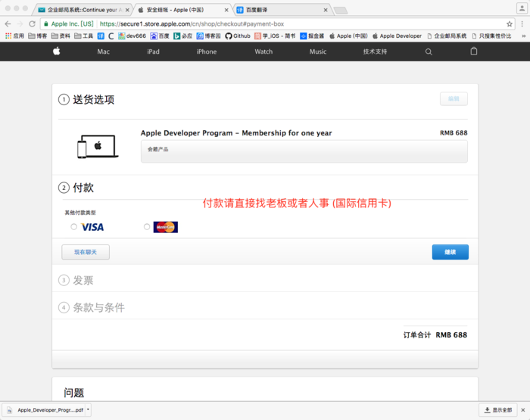Close the 百度翻译 tab
This screenshot has height=420, width=530.
coord(326,10)
